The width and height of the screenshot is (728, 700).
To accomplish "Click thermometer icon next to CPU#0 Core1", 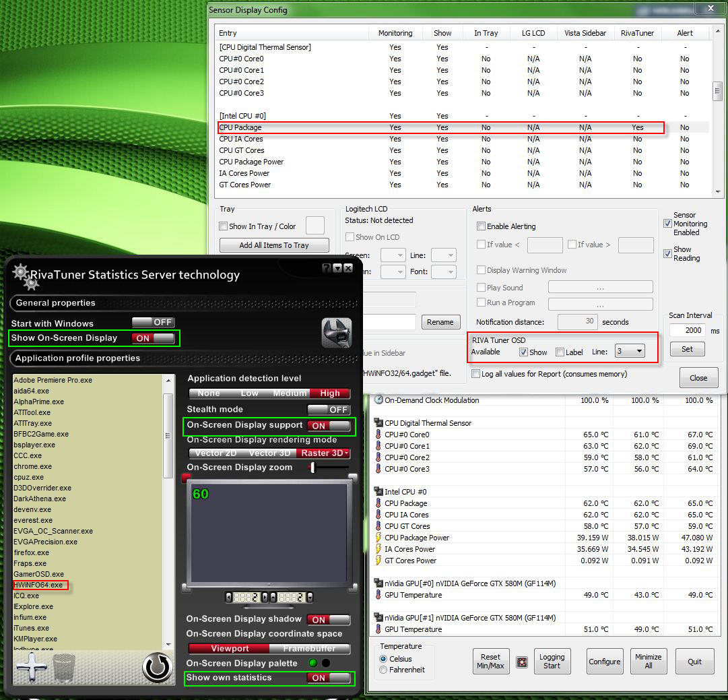I will [x=378, y=446].
